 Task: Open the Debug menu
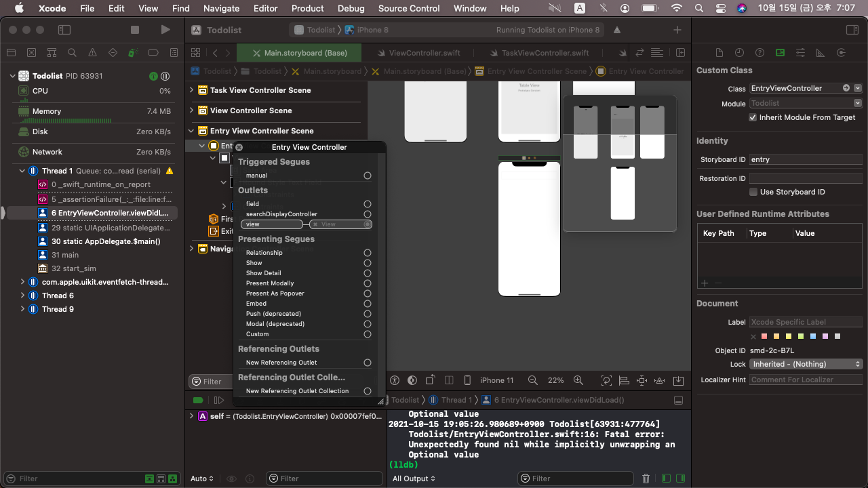click(x=351, y=8)
